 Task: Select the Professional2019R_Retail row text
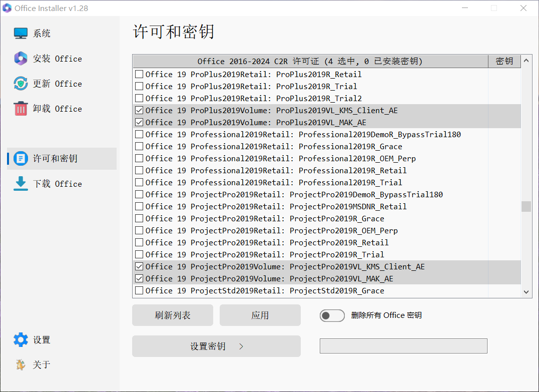[x=276, y=171]
